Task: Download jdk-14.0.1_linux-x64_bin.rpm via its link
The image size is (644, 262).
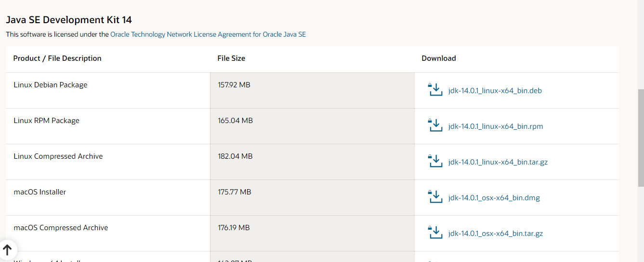Action: tap(495, 126)
